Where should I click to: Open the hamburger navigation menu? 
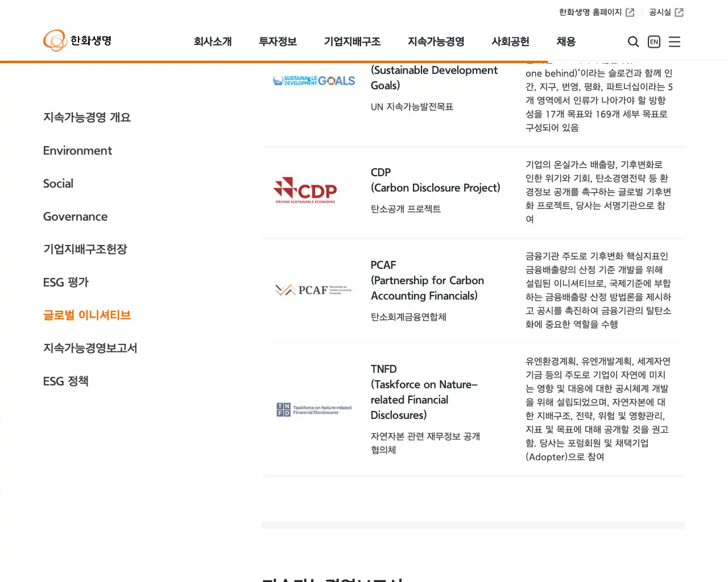(675, 41)
